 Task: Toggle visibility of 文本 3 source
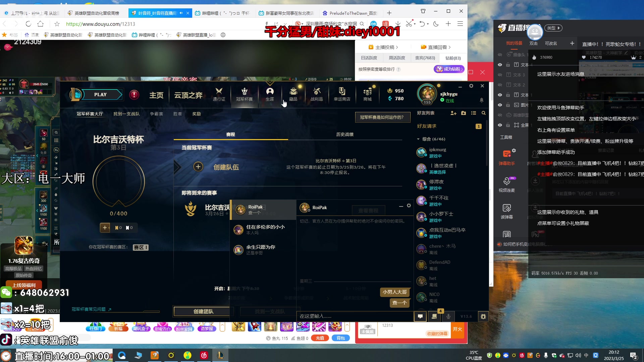500,75
